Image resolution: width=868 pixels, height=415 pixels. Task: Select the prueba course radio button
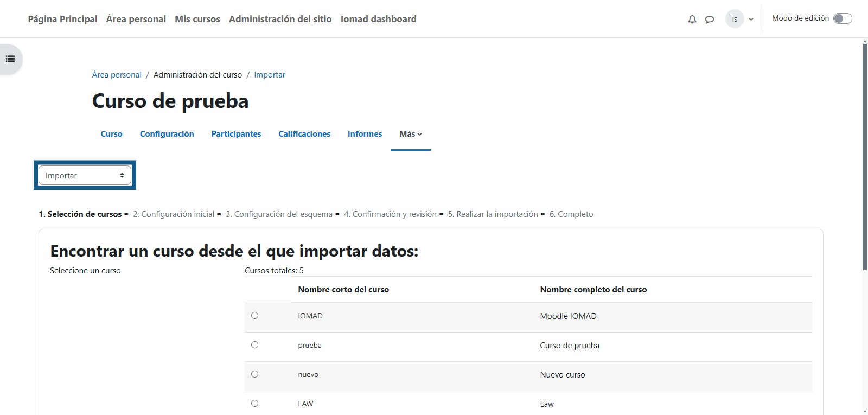pyautogui.click(x=255, y=345)
